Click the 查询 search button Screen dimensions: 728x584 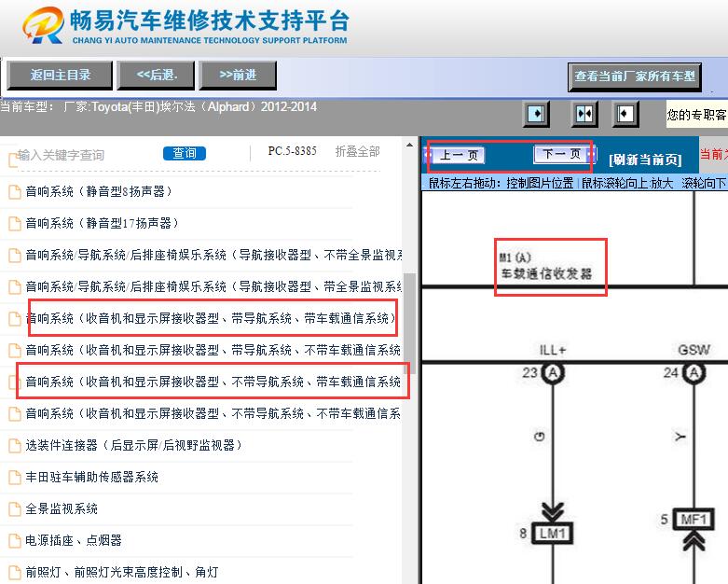click(x=185, y=153)
